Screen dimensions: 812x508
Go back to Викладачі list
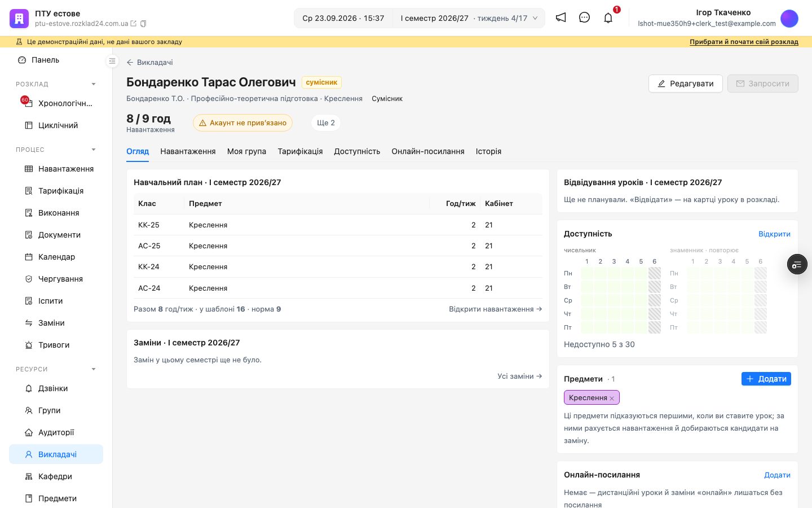tap(149, 62)
